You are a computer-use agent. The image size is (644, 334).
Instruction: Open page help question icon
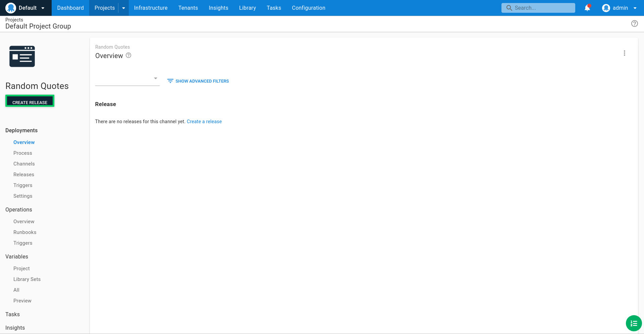pos(635,23)
